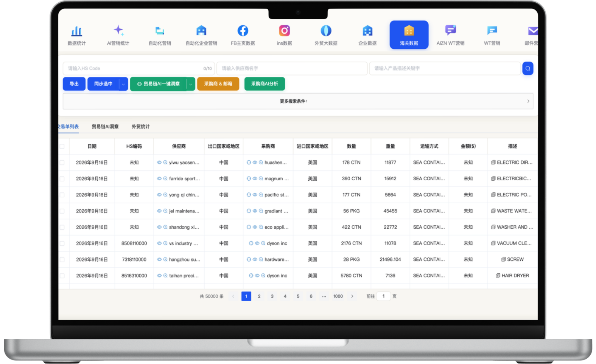
Task: Click the target icon in the 8508110000 row
Action: click(x=251, y=243)
